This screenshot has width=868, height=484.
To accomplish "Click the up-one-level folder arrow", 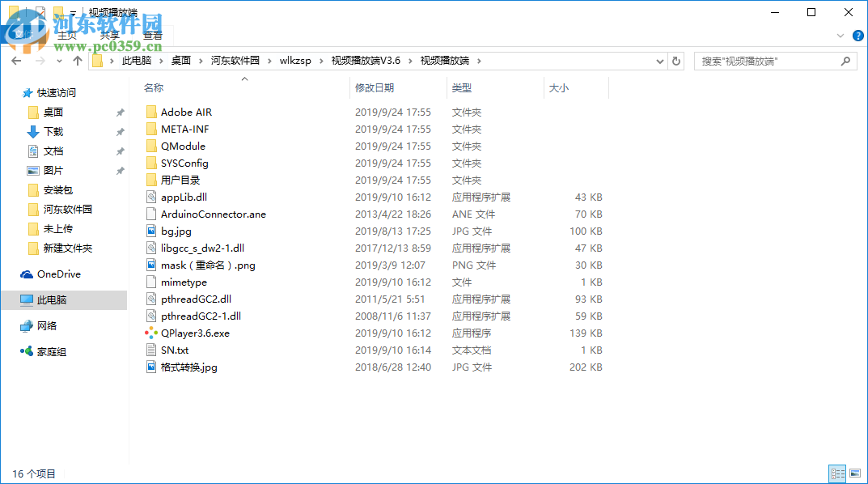I will click(x=78, y=60).
